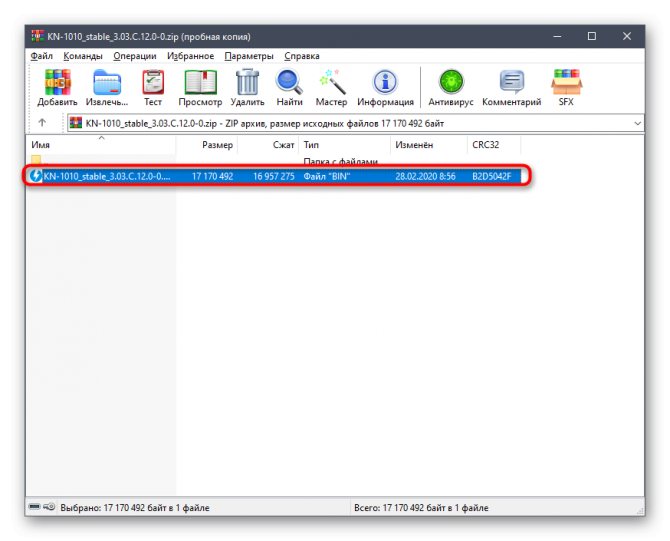Screen dimensions: 670x541
Task: Click the Добавить (Add) toolbar icon
Action: pyautogui.click(x=57, y=88)
